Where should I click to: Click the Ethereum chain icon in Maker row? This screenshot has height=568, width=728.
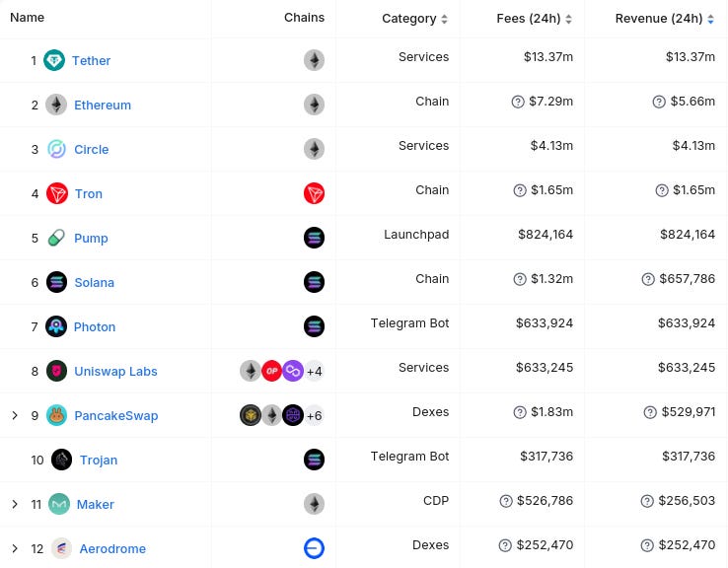[315, 504]
